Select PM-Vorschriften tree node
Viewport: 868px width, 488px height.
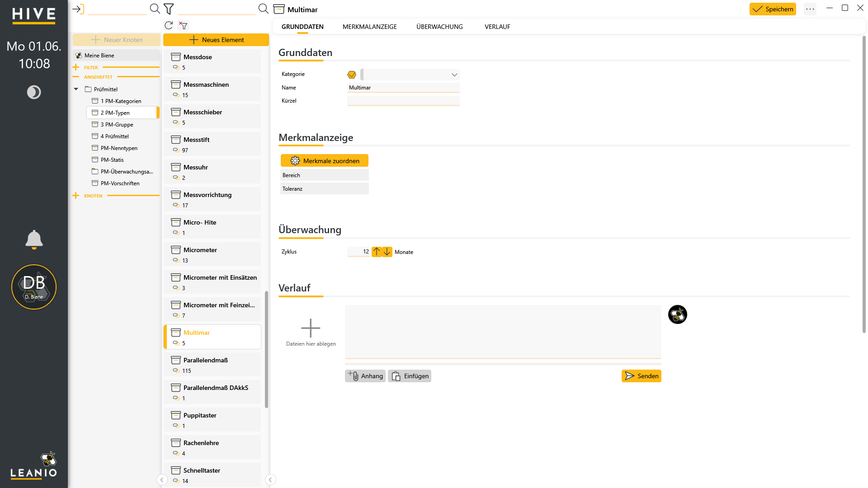tap(120, 183)
